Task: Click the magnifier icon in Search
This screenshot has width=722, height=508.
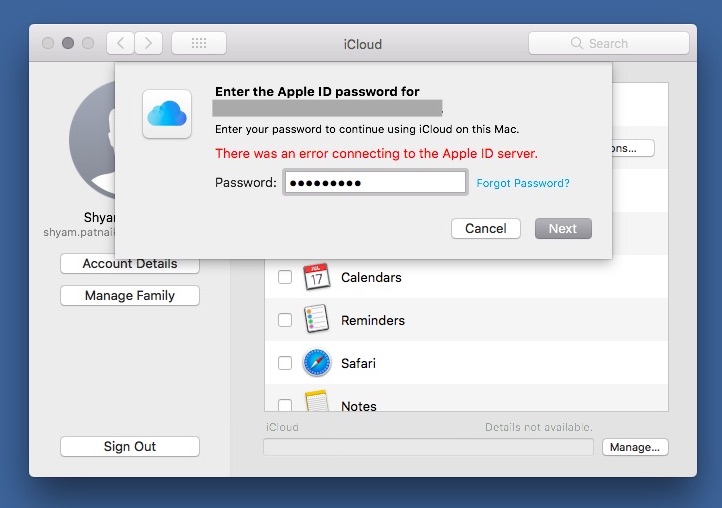Action: [x=576, y=43]
